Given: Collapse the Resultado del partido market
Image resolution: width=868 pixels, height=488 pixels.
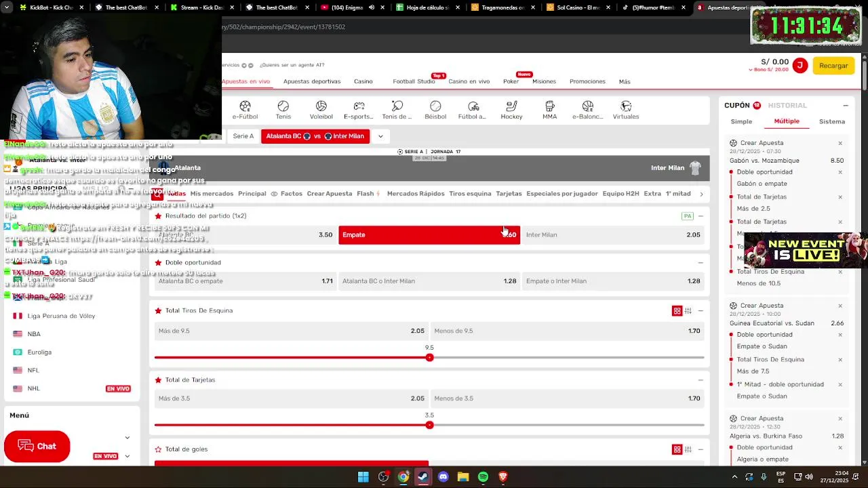Looking at the screenshot, I should (x=701, y=216).
